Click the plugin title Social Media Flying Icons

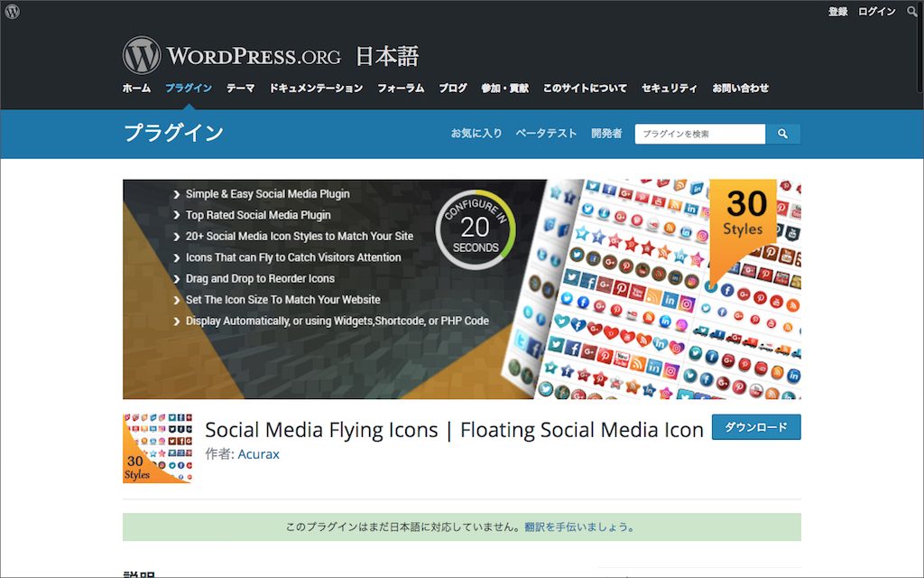pos(455,429)
